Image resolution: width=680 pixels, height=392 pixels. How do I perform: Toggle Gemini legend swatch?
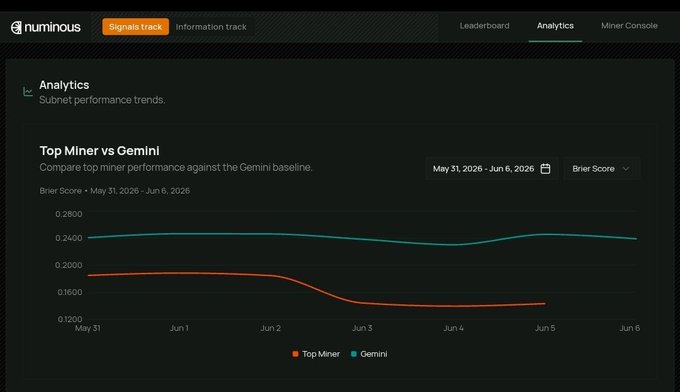click(x=353, y=354)
